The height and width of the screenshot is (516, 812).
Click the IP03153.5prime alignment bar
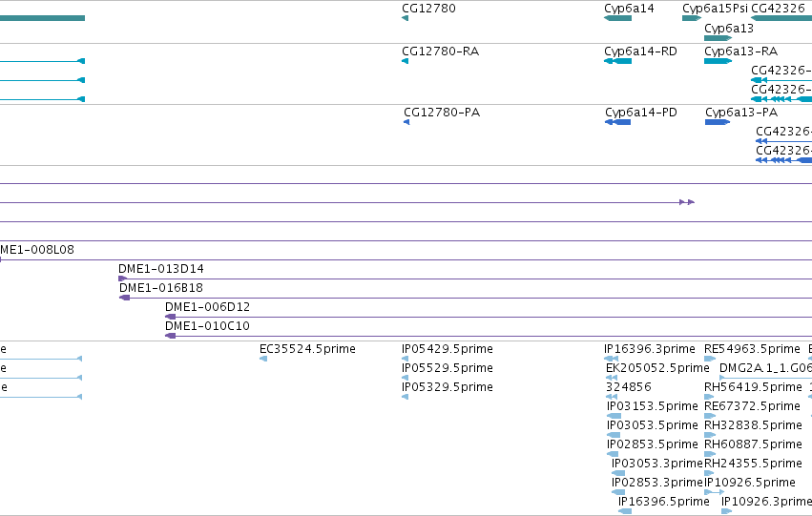click(614, 416)
